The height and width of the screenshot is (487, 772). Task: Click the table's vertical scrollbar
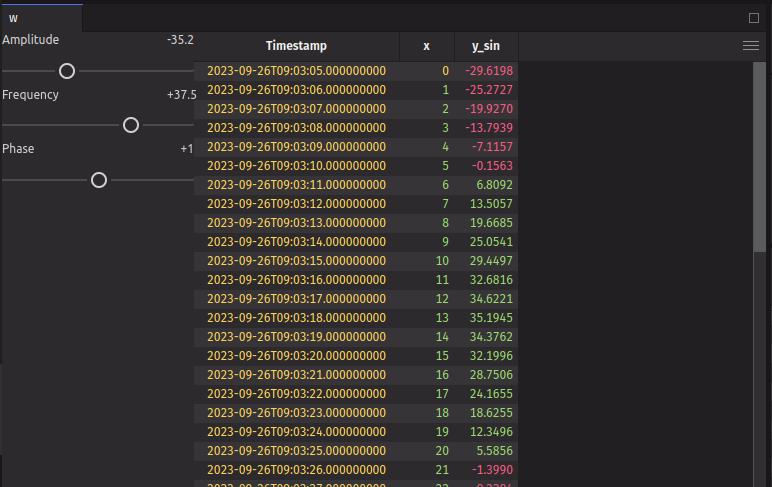pos(760,270)
